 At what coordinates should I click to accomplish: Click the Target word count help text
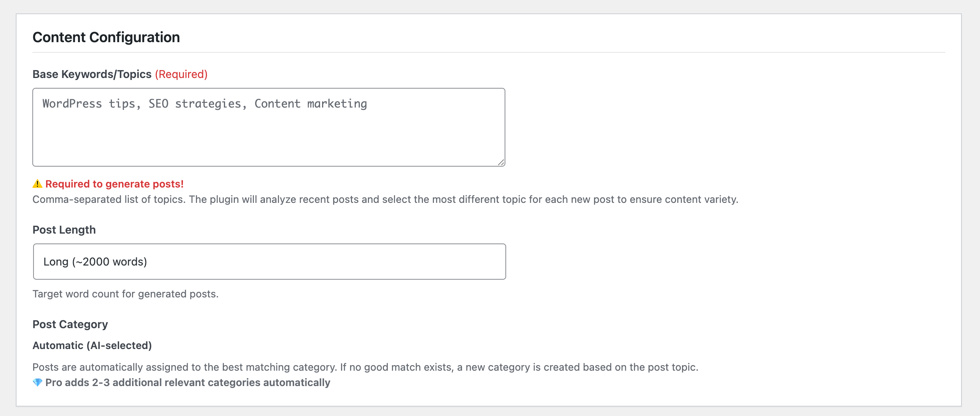click(125, 294)
